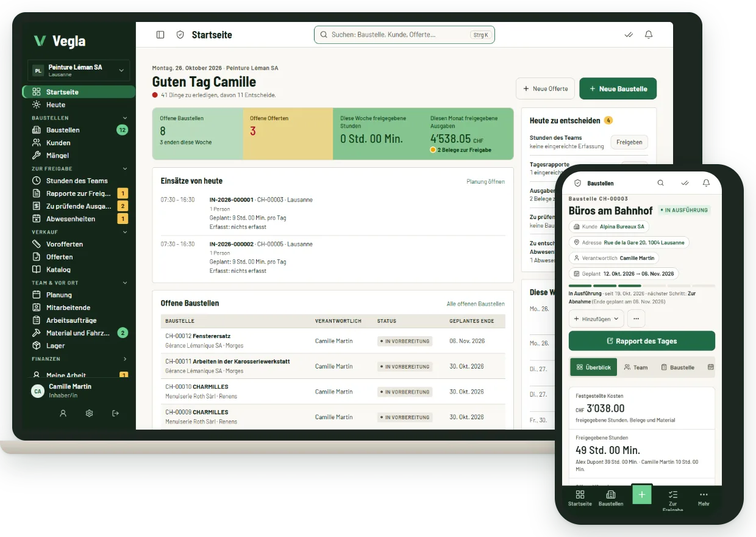Open the three-dot more menu on phone
Screen dimensions: 756x537
(x=636, y=319)
